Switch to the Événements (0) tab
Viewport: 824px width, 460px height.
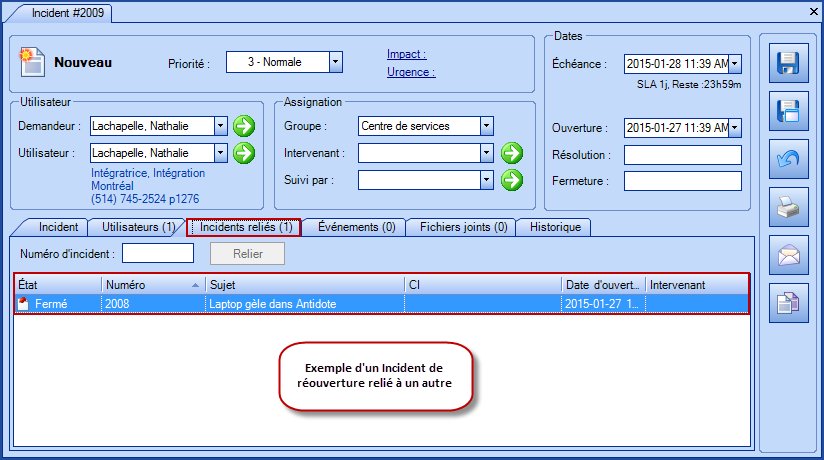click(356, 227)
